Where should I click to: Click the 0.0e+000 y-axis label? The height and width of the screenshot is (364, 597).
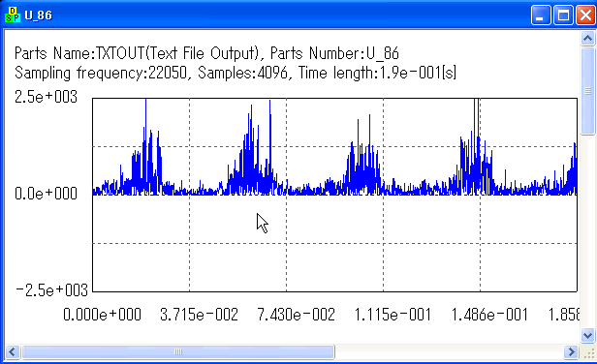pos(46,194)
